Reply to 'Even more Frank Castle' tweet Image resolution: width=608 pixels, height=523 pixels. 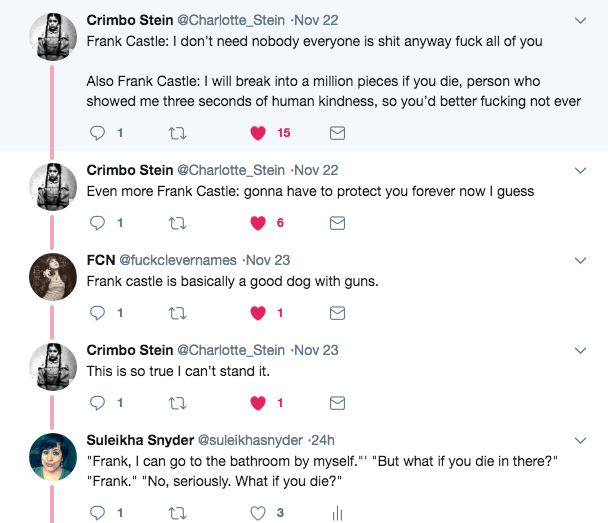pos(98,223)
